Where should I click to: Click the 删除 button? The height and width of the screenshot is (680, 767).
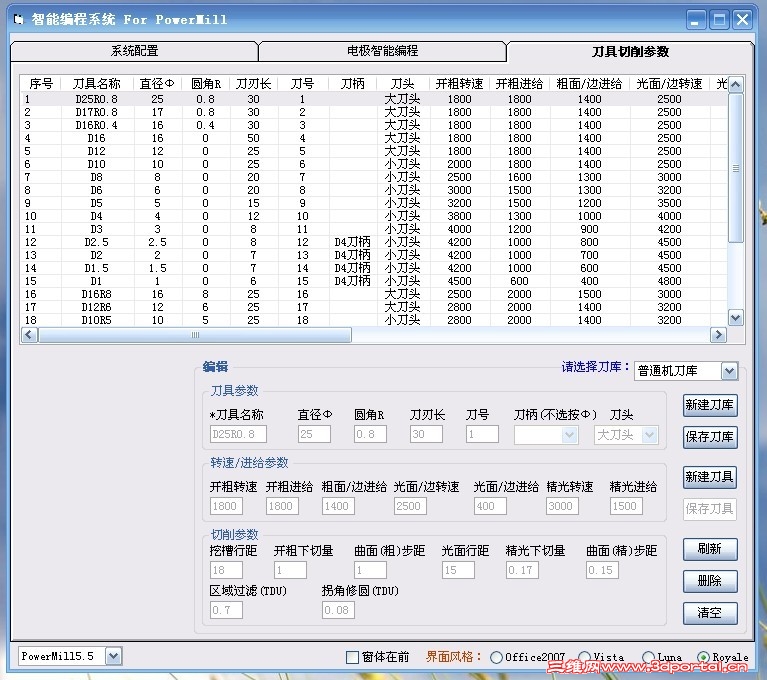[x=710, y=581]
